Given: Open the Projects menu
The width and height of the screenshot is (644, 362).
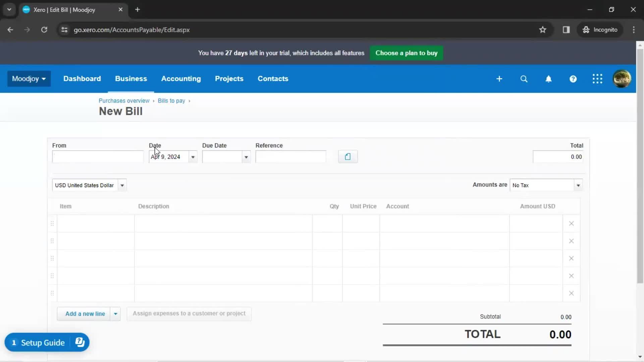Looking at the screenshot, I should [229, 79].
